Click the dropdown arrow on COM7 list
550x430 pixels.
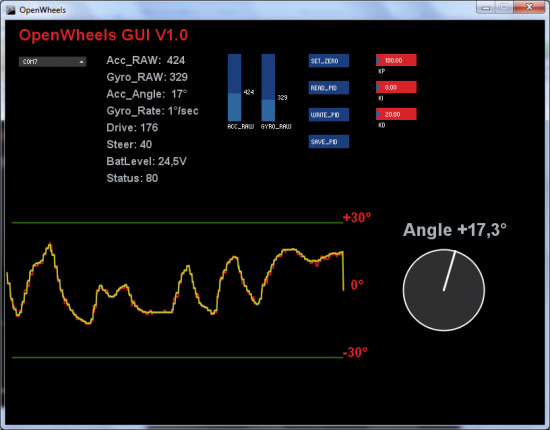(x=81, y=62)
